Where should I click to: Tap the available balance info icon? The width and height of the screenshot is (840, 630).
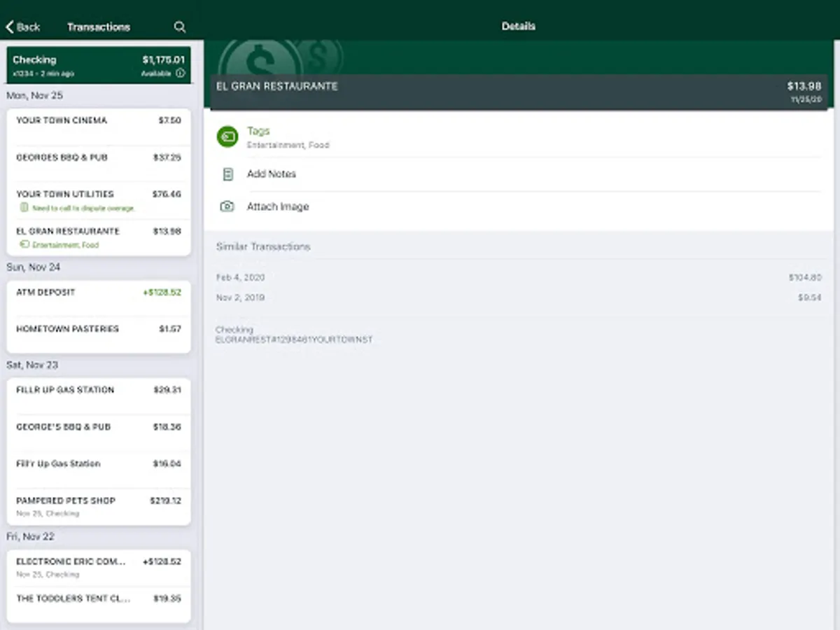pos(181,73)
